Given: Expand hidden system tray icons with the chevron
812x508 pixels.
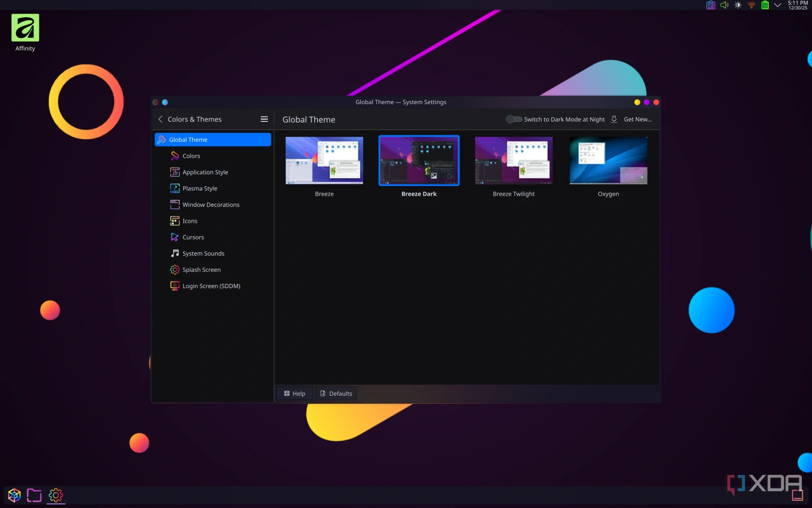Looking at the screenshot, I should (777, 5).
